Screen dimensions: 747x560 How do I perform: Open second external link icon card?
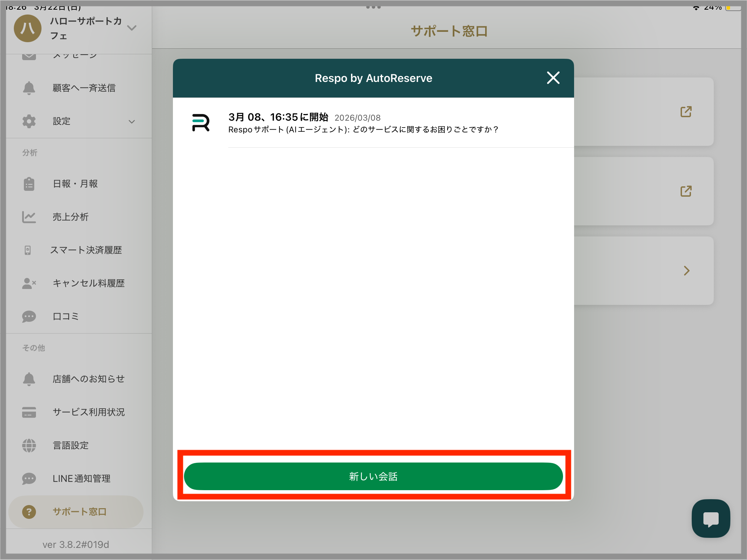point(686,191)
